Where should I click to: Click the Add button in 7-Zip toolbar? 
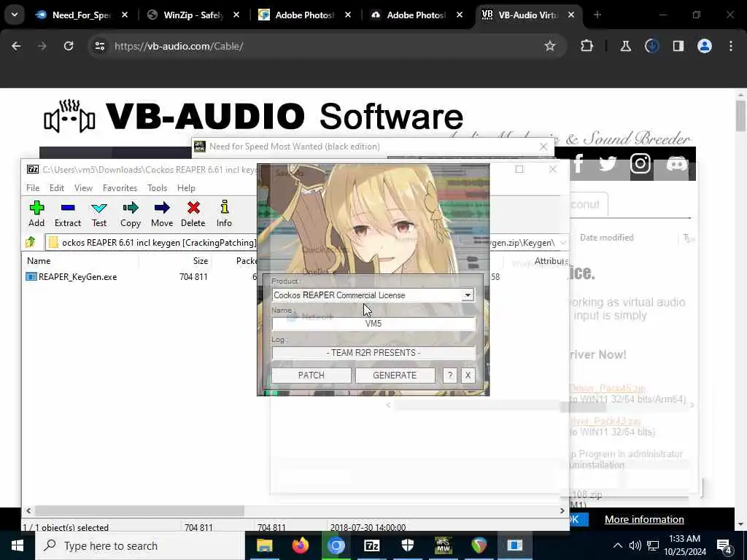[x=36, y=214]
